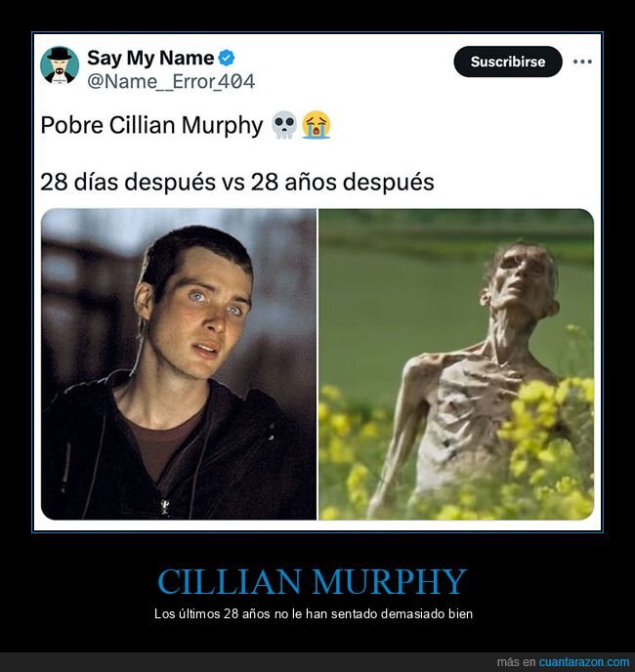Click the blue verified checkmark badge

click(227, 59)
